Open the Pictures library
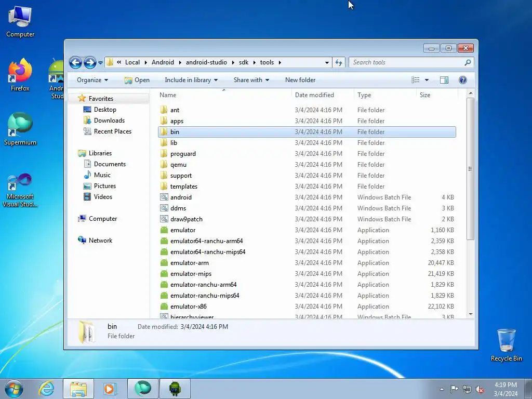This screenshot has width=532, height=399. [x=104, y=186]
